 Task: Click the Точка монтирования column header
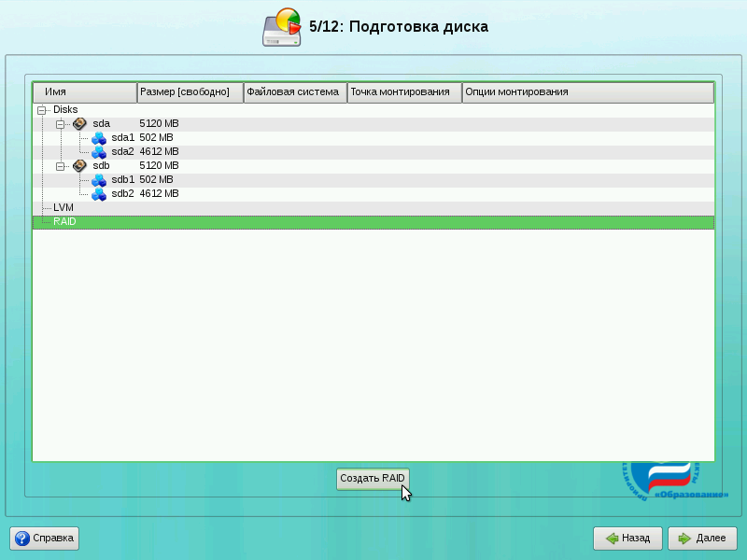click(404, 92)
